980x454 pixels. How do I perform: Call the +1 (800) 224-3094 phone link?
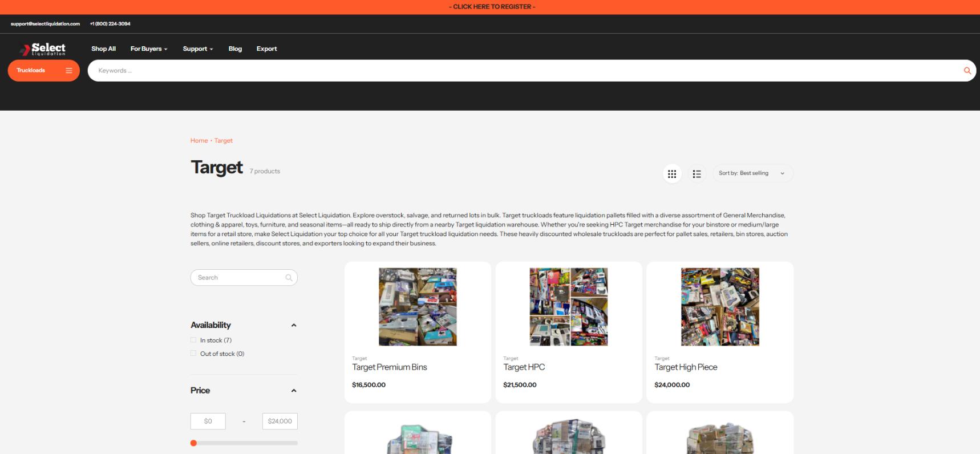point(110,24)
